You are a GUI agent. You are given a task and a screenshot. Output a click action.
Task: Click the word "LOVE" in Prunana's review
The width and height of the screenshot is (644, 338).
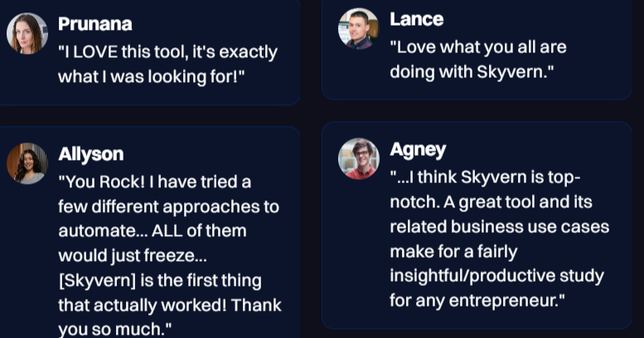pos(101,52)
